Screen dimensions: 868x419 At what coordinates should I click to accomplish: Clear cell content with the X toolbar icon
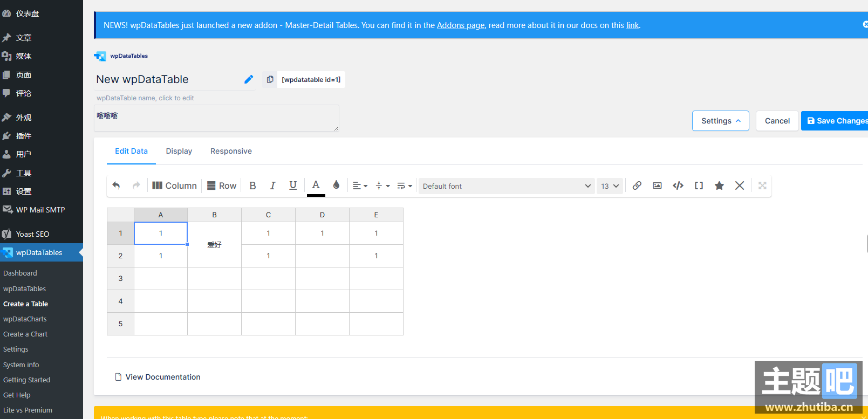tap(740, 186)
